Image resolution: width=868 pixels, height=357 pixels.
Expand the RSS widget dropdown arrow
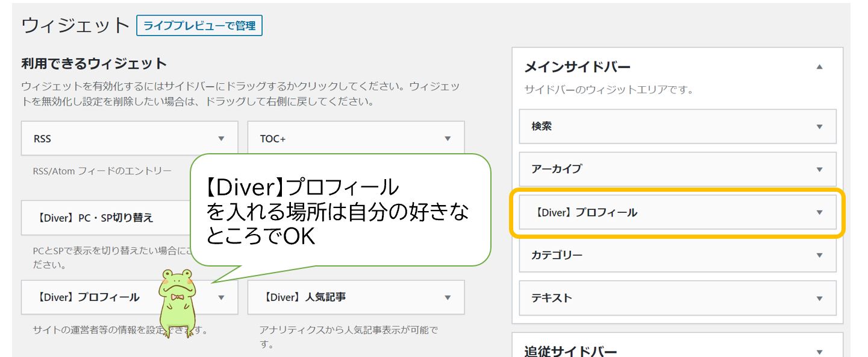[x=221, y=139]
